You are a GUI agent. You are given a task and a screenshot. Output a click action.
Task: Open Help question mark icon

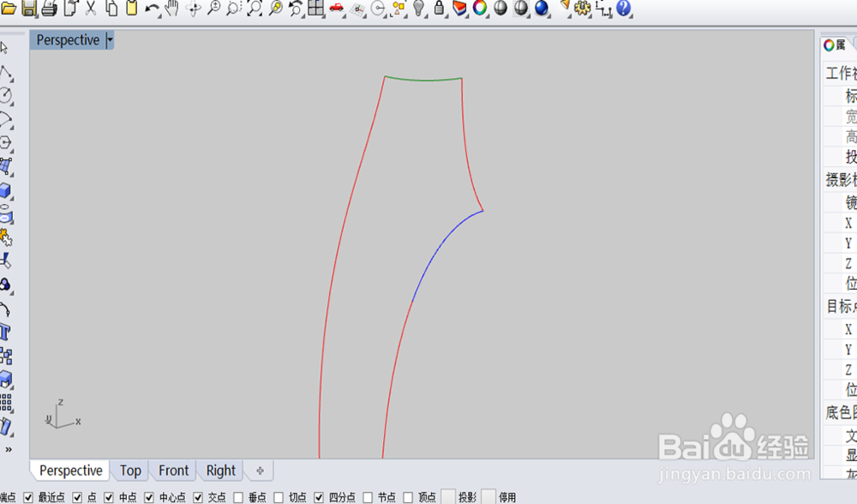click(624, 9)
